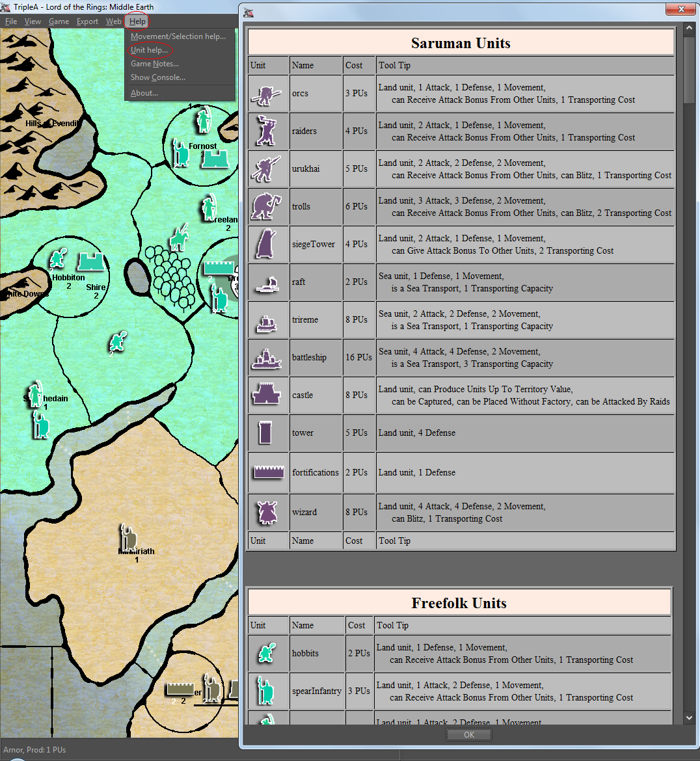700x761 pixels.
Task: Click the battleship cost '16 PUs' cell
Action: [x=359, y=358]
